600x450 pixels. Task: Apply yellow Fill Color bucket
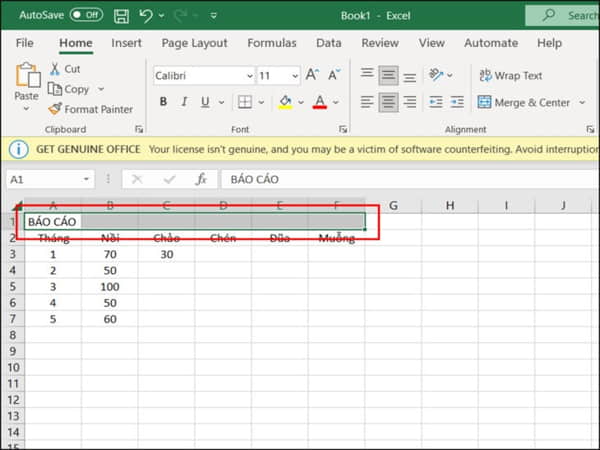pos(285,102)
